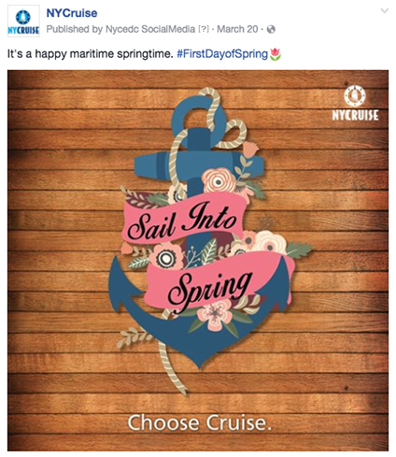Image resolution: width=396 pixels, height=457 pixels.
Task: Click the tulip emoji after the hashtag
Action: 275,54
